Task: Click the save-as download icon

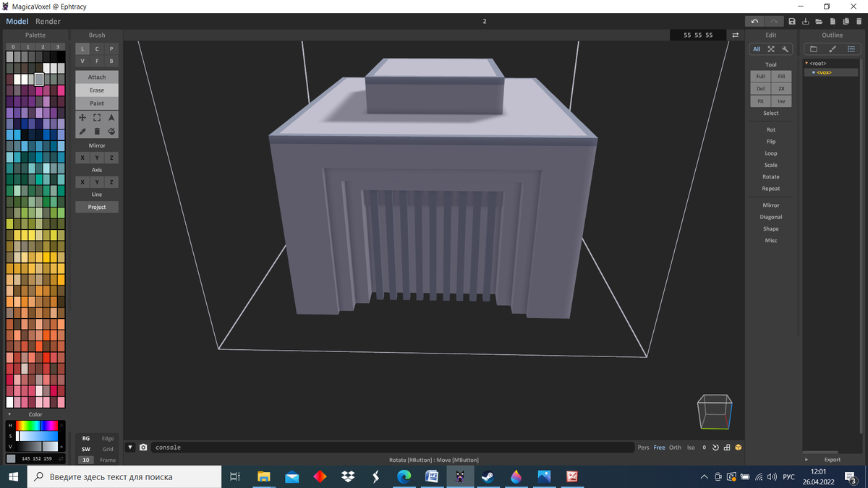Action: pos(806,21)
